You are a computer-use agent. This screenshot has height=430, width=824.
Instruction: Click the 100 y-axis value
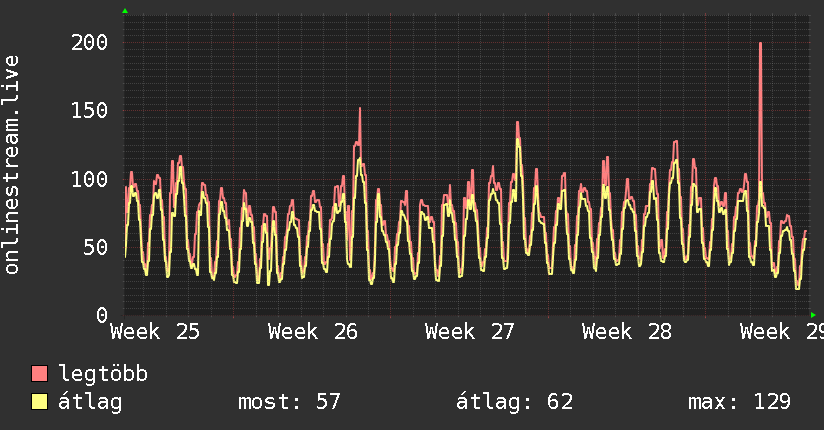[x=89, y=179]
